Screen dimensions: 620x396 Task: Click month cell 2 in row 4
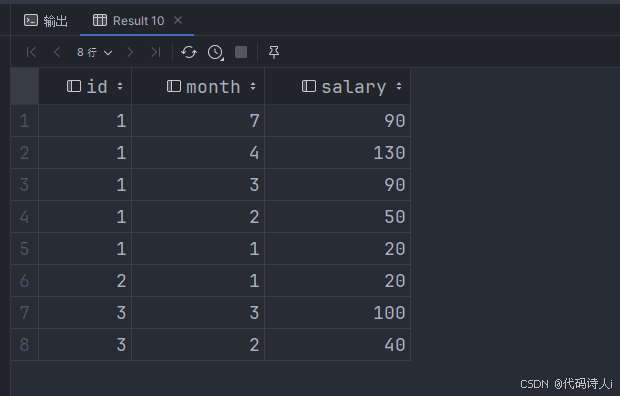tap(198, 217)
